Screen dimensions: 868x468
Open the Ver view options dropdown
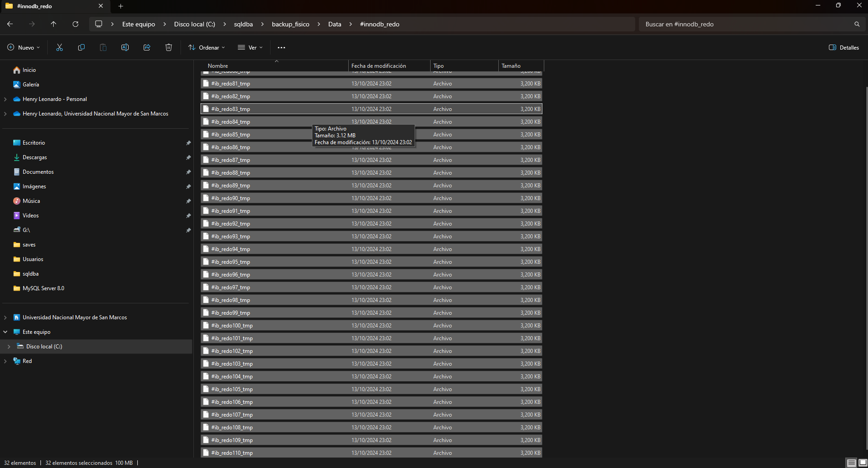251,47
